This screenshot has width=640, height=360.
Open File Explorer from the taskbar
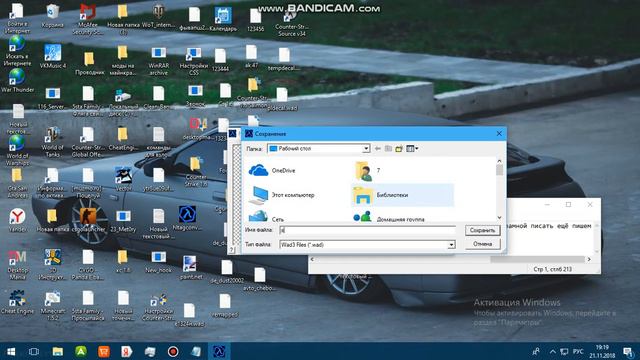[x=58, y=351]
